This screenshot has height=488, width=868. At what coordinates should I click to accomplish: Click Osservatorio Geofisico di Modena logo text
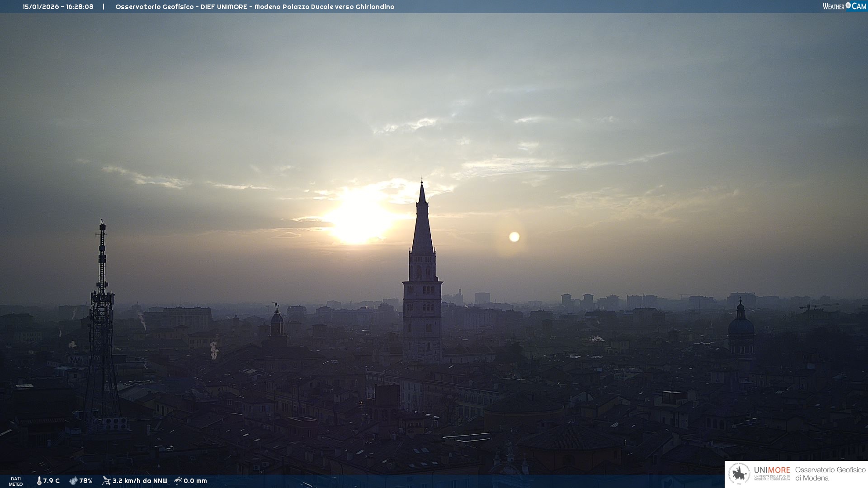[x=830, y=474]
